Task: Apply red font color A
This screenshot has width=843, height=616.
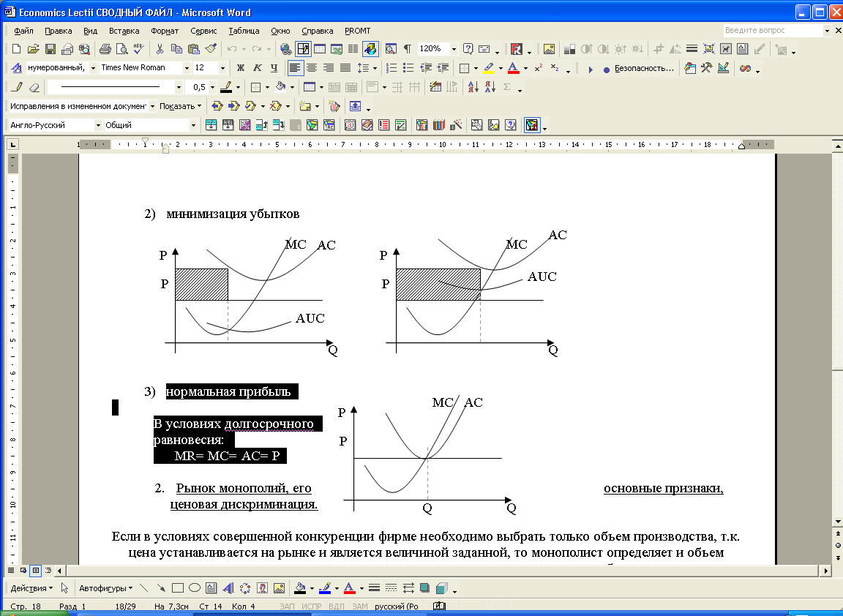Action: coord(514,68)
